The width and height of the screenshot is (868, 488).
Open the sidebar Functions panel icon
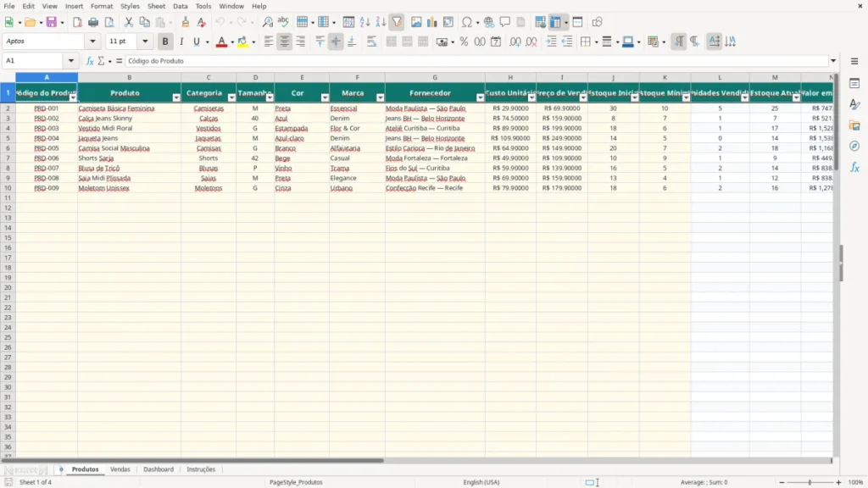click(854, 168)
